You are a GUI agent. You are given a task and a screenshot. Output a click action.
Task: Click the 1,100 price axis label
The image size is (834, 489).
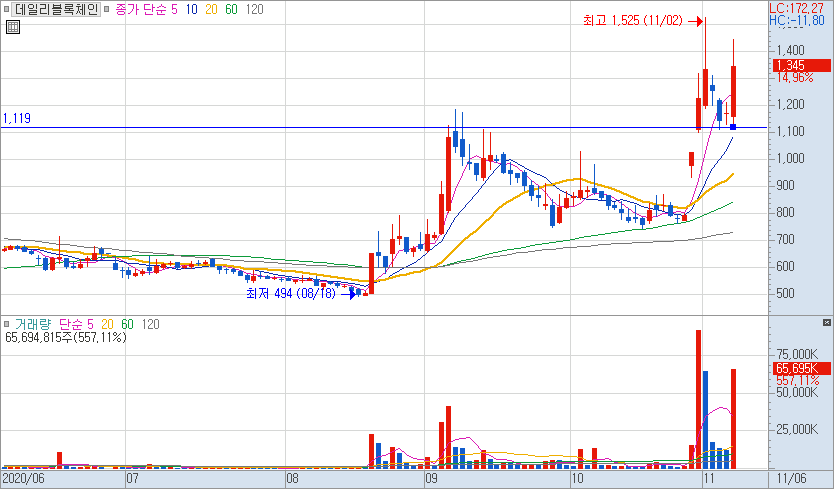(790, 131)
